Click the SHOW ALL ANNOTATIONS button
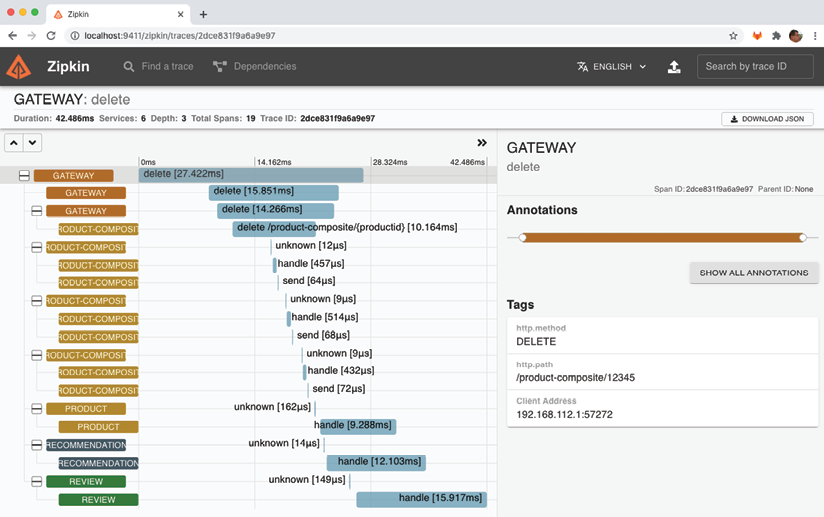 point(754,273)
